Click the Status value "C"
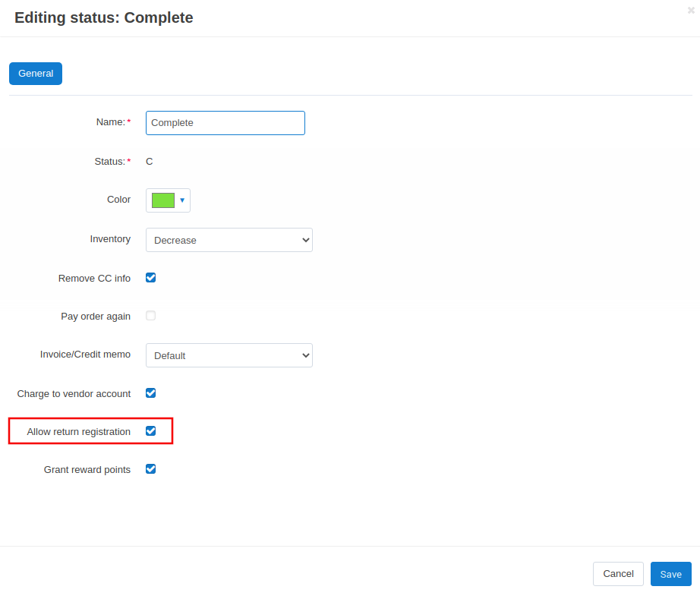The image size is (700, 599). [x=150, y=162]
